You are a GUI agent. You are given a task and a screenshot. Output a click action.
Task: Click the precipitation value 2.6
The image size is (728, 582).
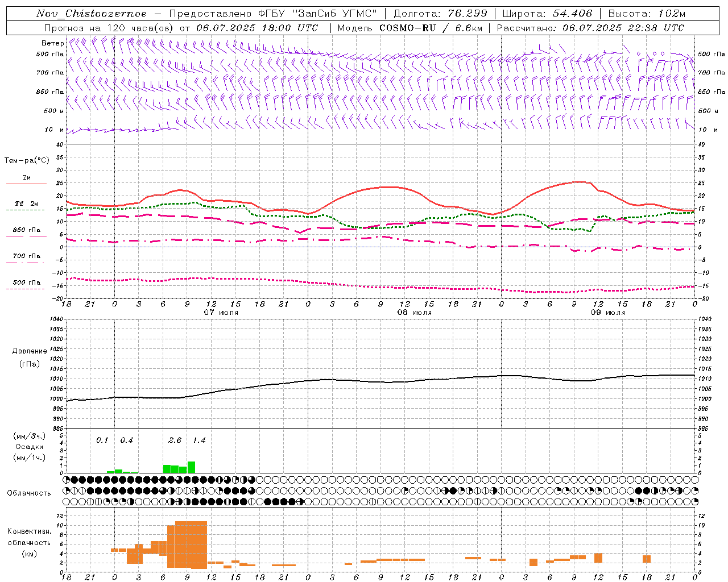pos(175,440)
